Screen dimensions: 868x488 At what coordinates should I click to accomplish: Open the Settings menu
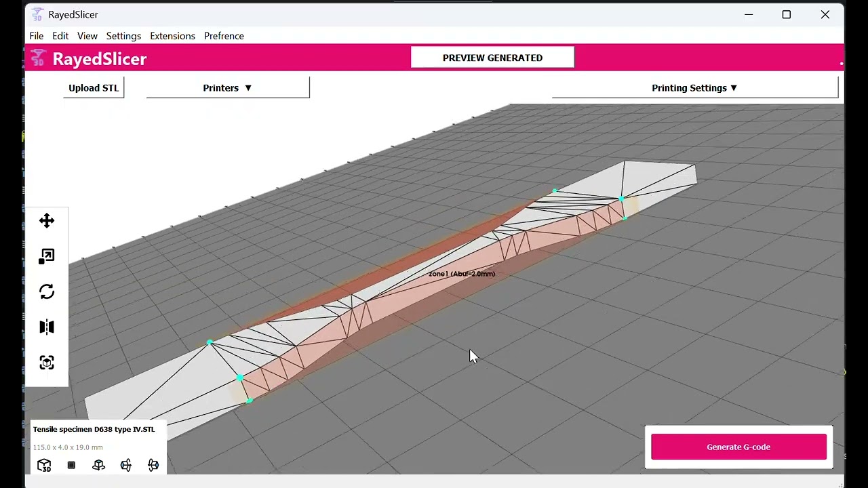click(x=123, y=36)
